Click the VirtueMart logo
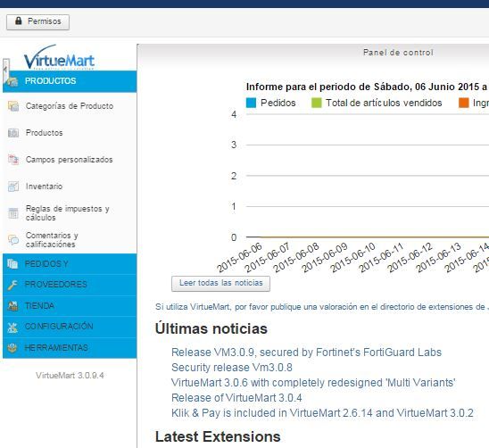Image resolution: width=489 pixels, height=448 pixels. point(59,57)
